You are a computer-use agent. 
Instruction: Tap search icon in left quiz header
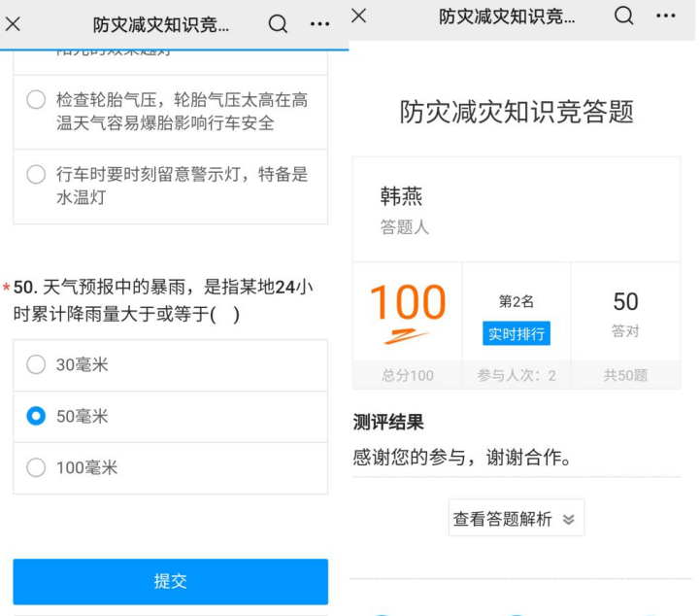click(x=278, y=23)
